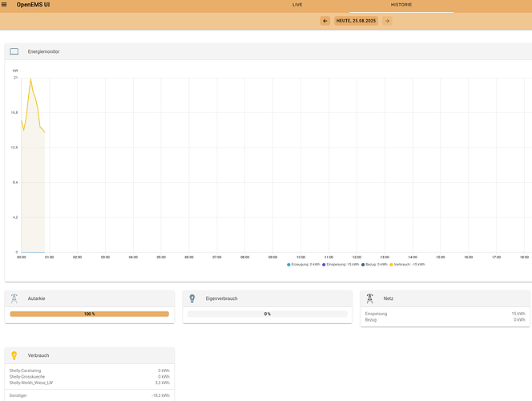
Task: Click the Energiemonitor card title
Action: [43, 51]
